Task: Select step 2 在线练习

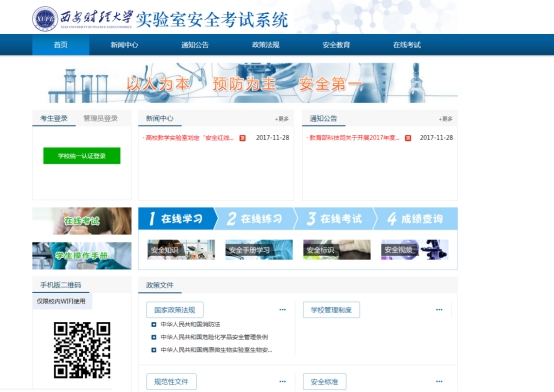Action: point(255,219)
